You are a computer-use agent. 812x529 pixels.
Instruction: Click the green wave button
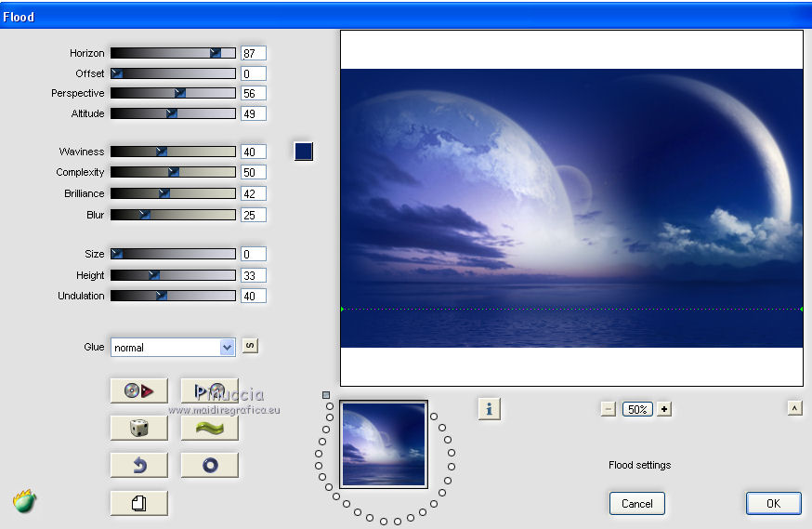[210, 428]
